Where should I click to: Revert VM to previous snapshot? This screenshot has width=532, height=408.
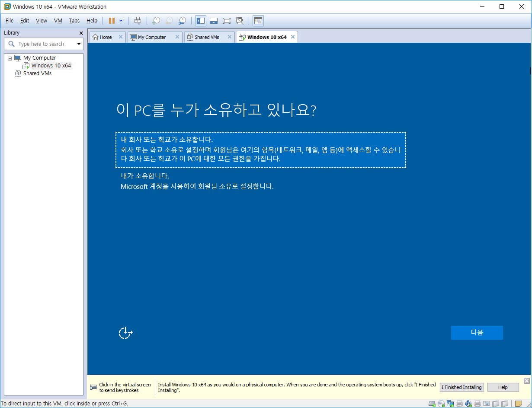click(x=169, y=20)
